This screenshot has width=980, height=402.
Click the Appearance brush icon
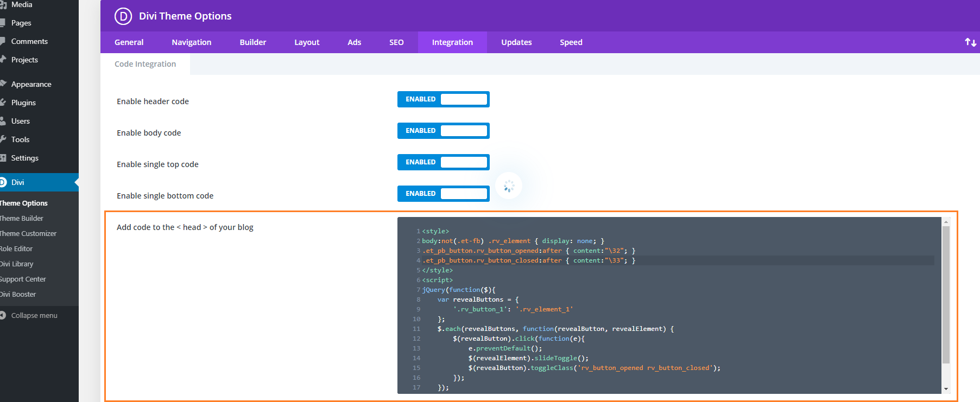[3, 84]
